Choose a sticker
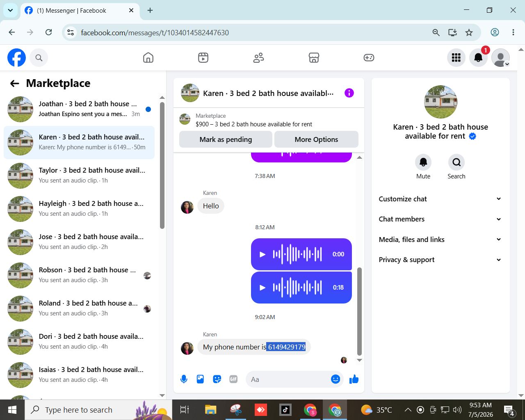525x420 pixels. point(217,379)
